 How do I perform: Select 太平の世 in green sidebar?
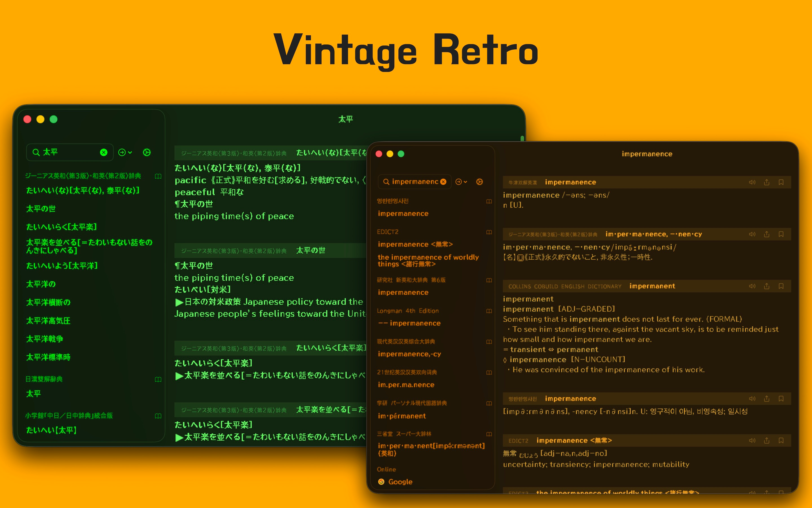coord(41,209)
